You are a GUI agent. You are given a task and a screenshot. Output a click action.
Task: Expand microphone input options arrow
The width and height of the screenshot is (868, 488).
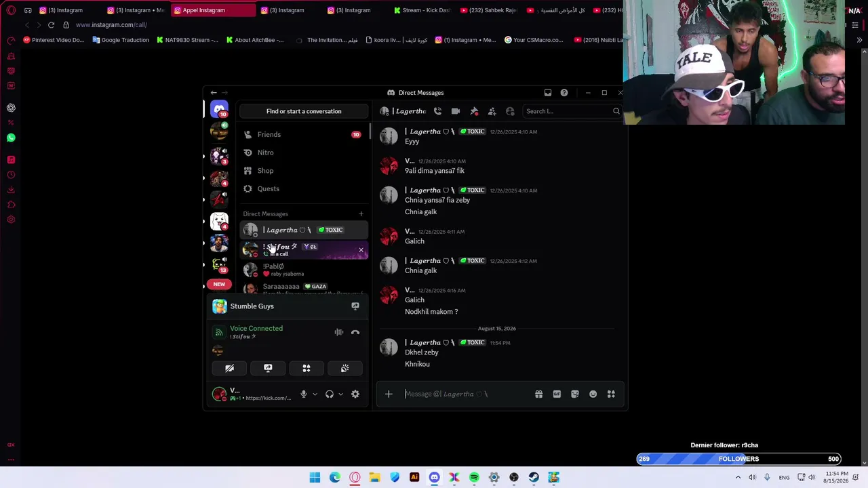click(315, 394)
